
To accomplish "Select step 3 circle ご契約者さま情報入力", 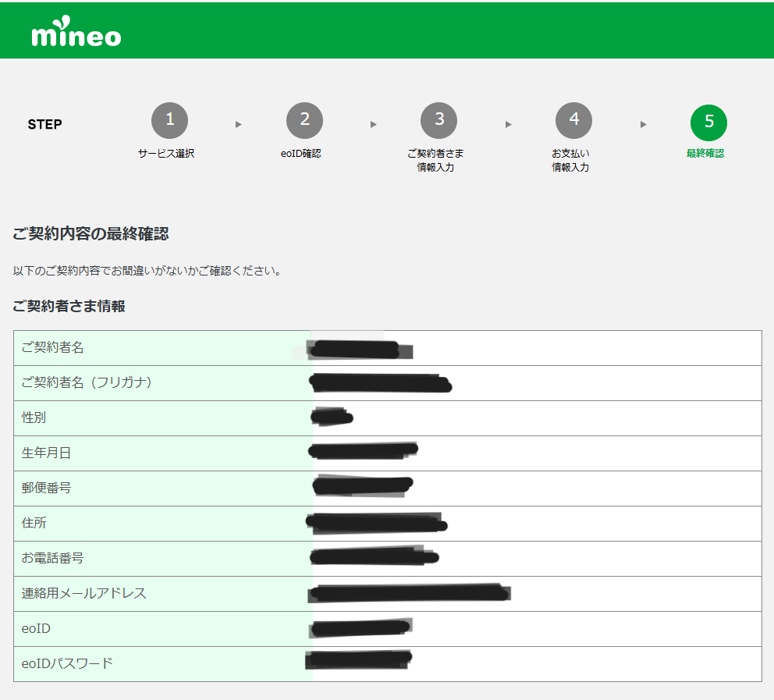I will [438, 120].
